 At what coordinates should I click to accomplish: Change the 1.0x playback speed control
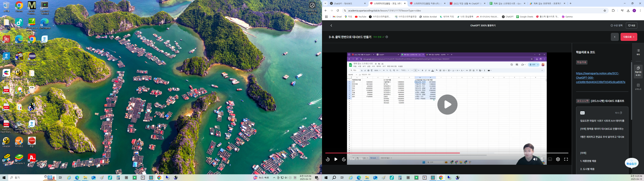click(x=542, y=159)
